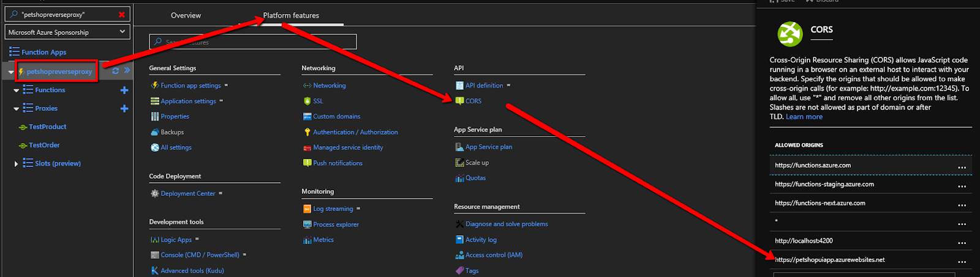Click the Custom domains icon

click(307, 116)
